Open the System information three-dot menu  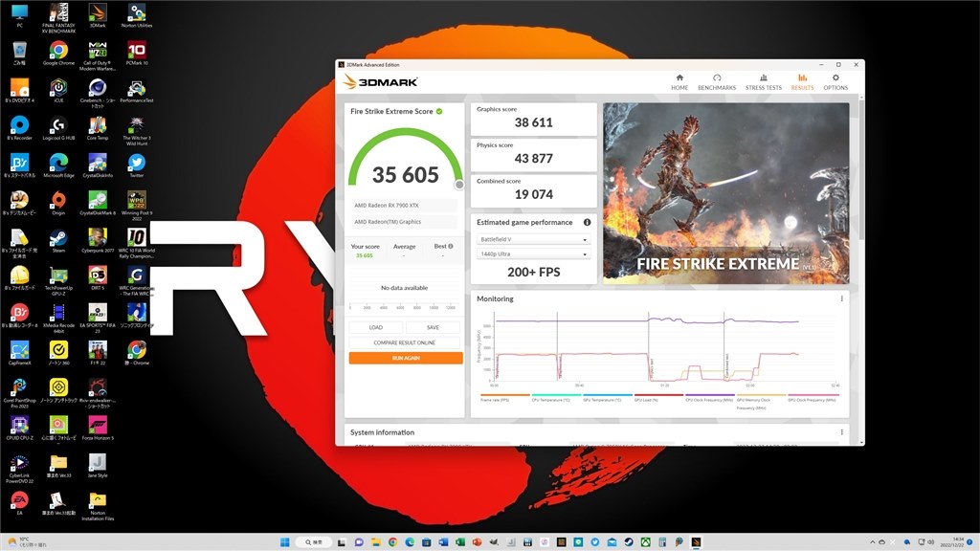pyautogui.click(x=842, y=432)
